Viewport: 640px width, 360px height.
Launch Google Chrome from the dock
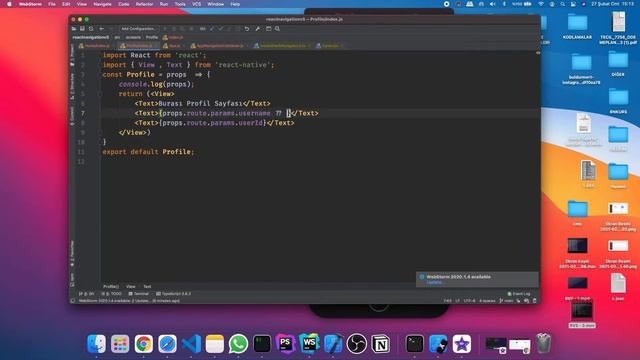pyautogui.click(x=144, y=344)
